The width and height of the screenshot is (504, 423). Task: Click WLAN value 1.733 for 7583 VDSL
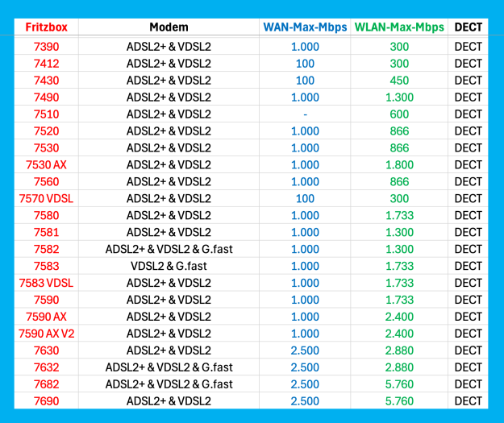pyautogui.click(x=399, y=283)
